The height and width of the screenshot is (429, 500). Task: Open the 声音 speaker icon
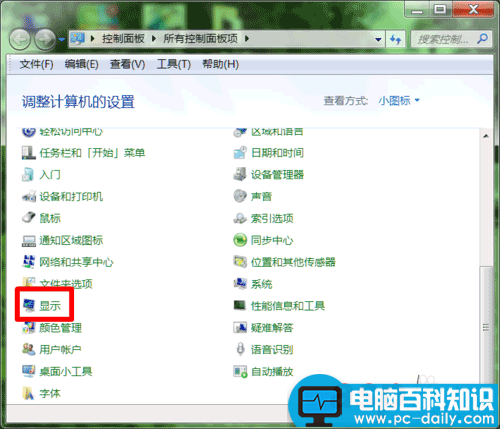[x=240, y=196]
